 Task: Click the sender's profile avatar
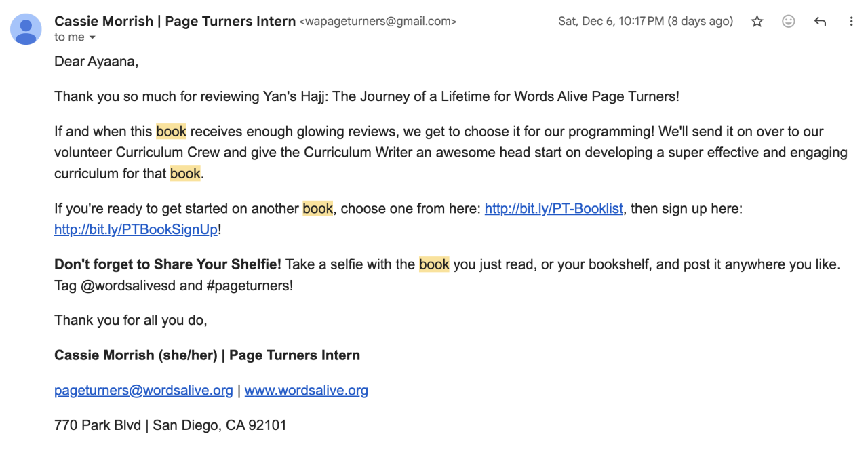tap(26, 28)
